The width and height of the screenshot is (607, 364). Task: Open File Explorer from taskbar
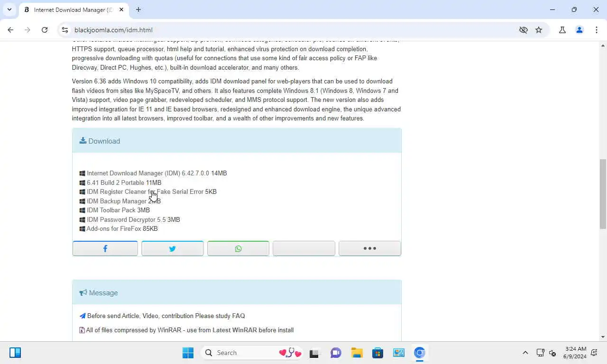pyautogui.click(x=357, y=353)
